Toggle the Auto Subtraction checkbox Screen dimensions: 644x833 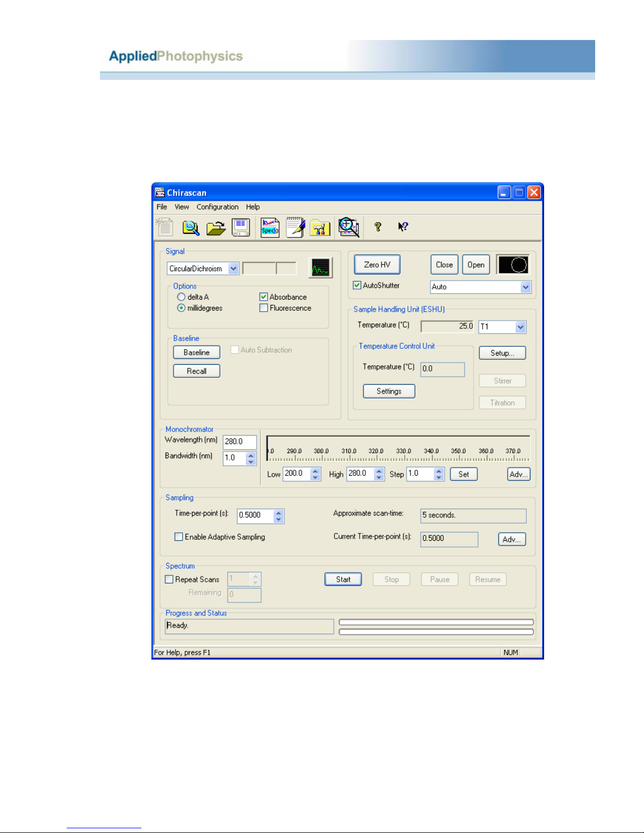235,349
